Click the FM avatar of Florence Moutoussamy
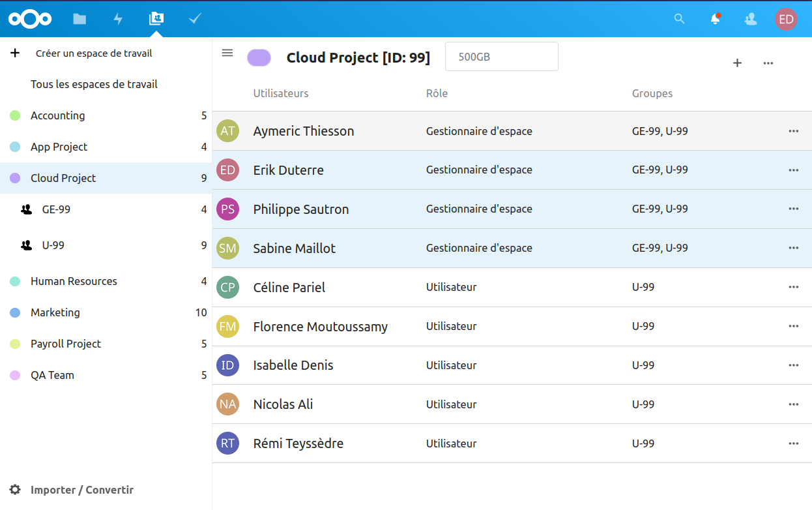The height and width of the screenshot is (510, 812). (227, 327)
